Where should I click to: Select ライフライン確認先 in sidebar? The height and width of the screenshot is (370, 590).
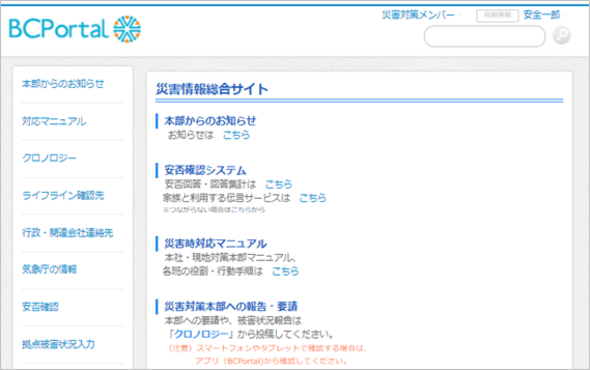point(63,195)
